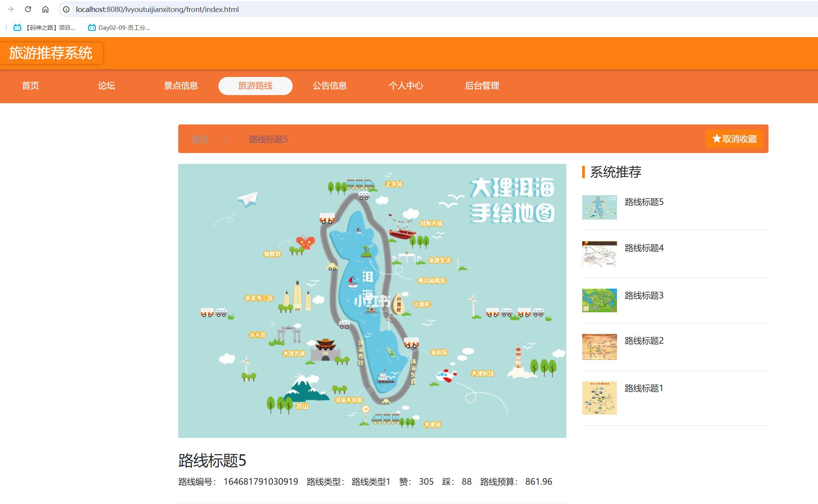Click the star 取消收藏 button
818x504 pixels.
click(x=734, y=139)
